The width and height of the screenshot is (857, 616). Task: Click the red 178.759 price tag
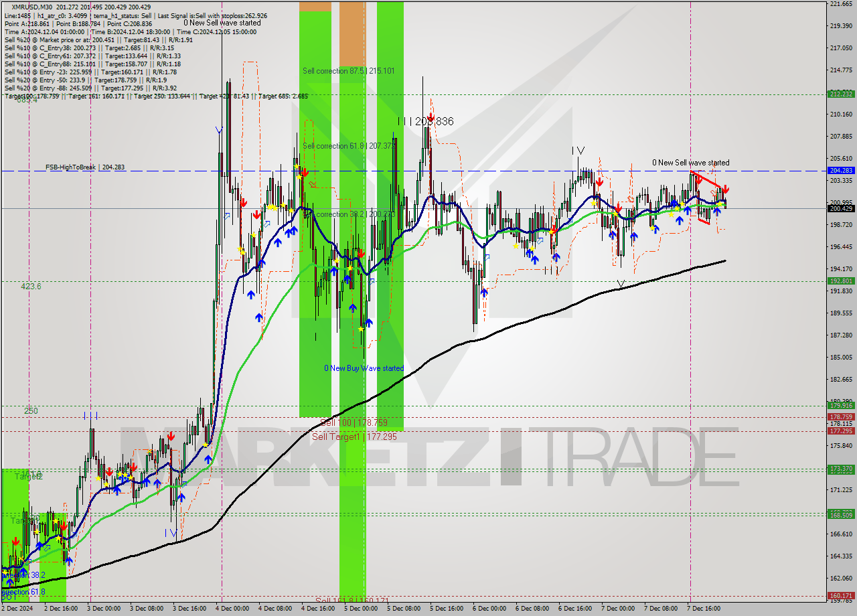840,416
